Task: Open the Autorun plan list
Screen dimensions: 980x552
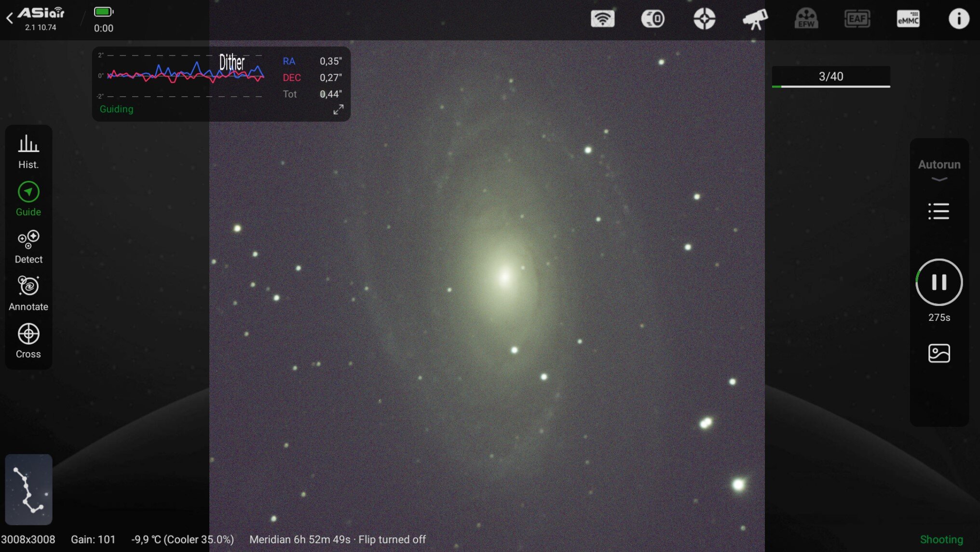Action: [939, 211]
